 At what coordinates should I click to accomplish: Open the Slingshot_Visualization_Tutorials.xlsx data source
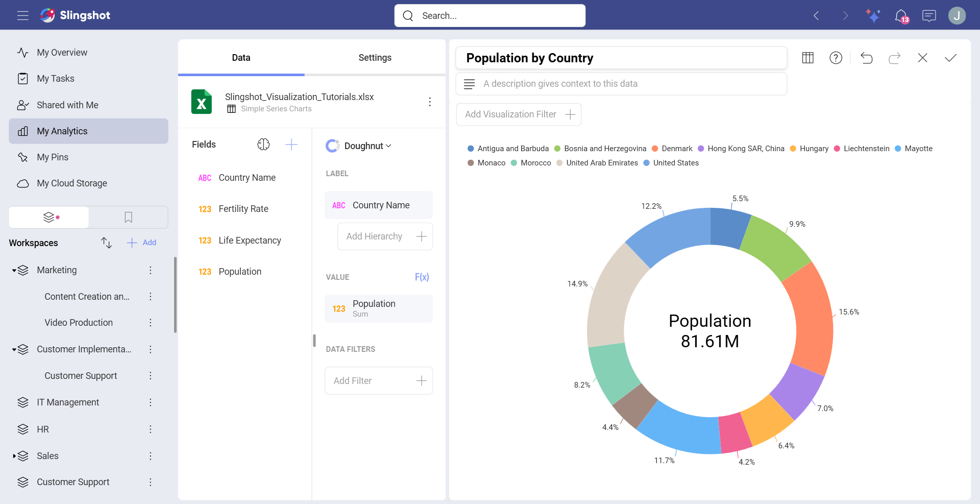point(299,97)
